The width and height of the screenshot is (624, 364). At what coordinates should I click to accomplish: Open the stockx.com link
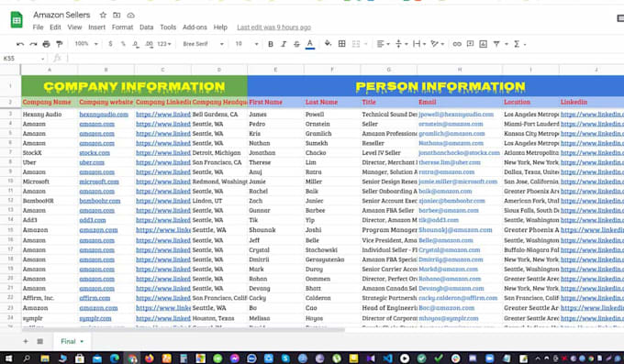point(95,153)
